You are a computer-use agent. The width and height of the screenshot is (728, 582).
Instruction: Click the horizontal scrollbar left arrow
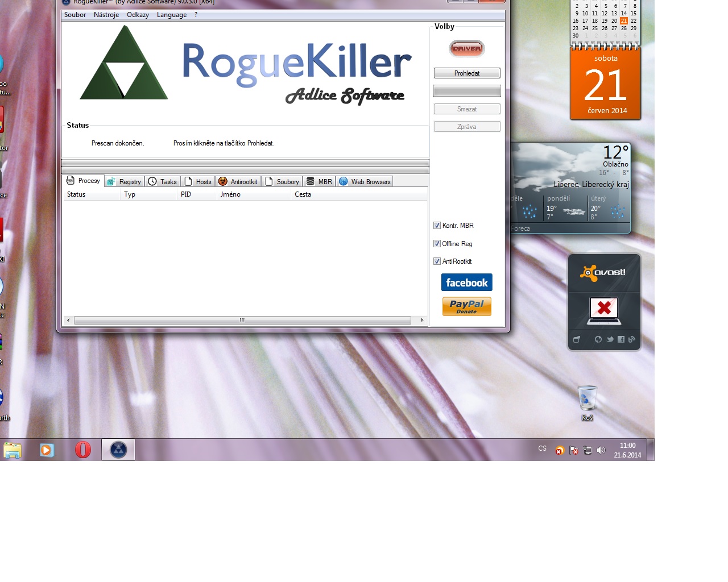point(68,321)
